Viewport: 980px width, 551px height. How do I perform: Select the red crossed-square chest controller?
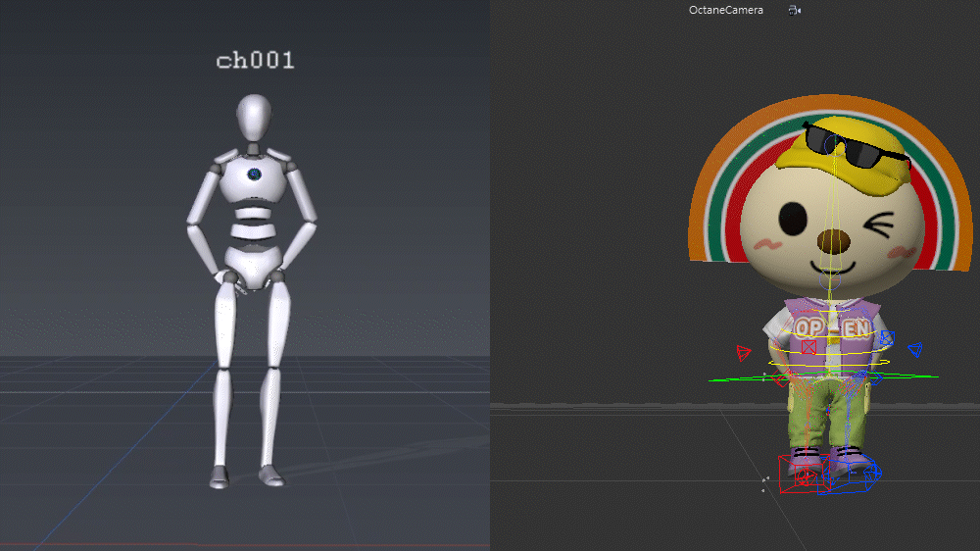coord(808,347)
